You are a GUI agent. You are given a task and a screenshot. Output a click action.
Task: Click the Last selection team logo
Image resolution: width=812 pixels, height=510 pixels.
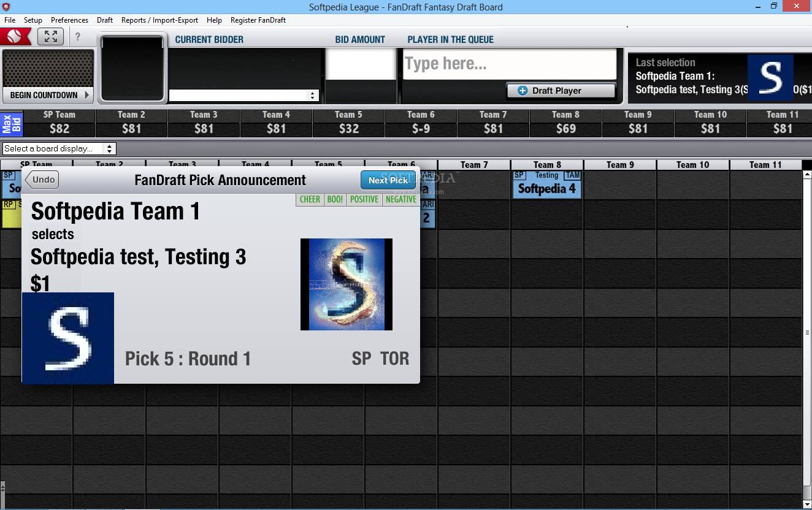point(770,77)
